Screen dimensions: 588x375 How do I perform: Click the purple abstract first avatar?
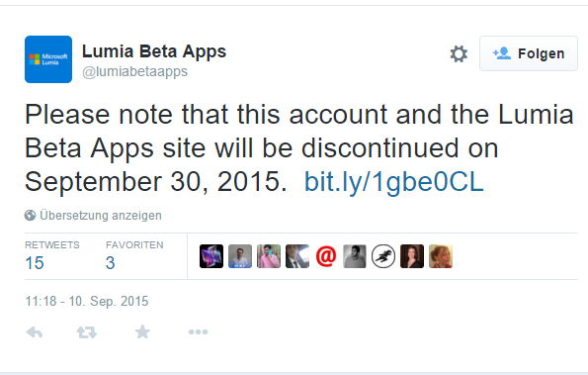click(211, 256)
